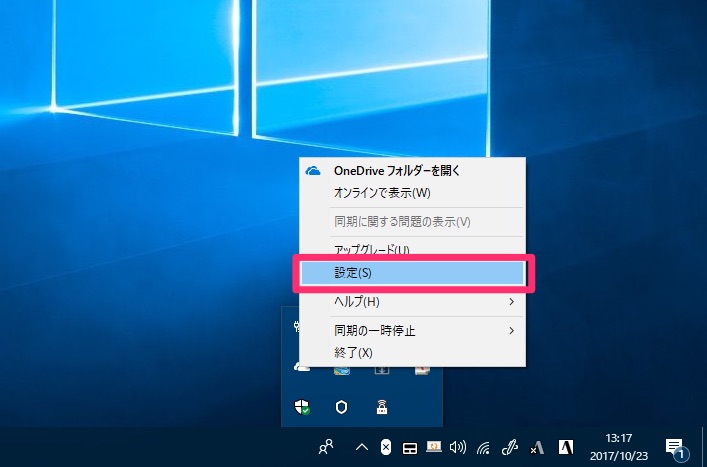The height and width of the screenshot is (467, 707).
Task: Collapse the hidden icons chevron on taskbar
Action: [x=362, y=447]
